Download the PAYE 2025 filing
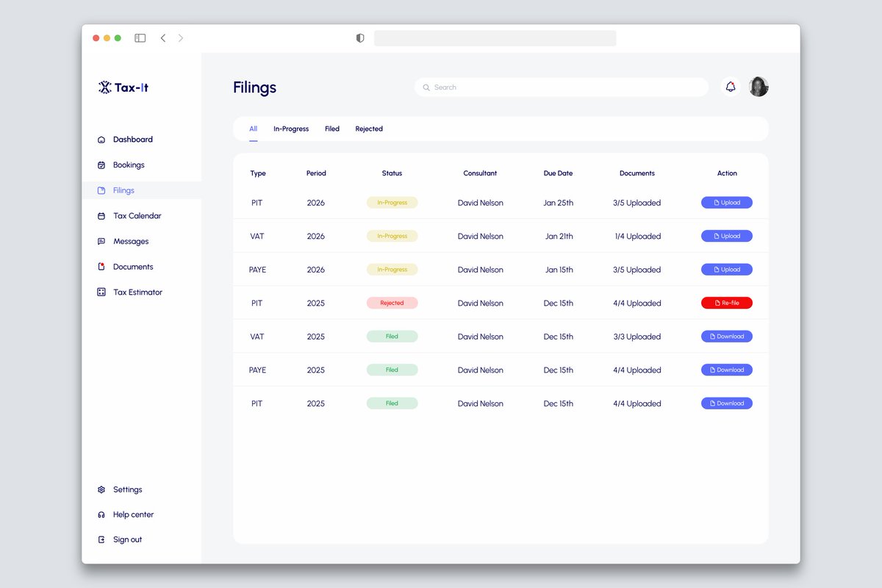The height and width of the screenshot is (588, 882). click(x=727, y=370)
